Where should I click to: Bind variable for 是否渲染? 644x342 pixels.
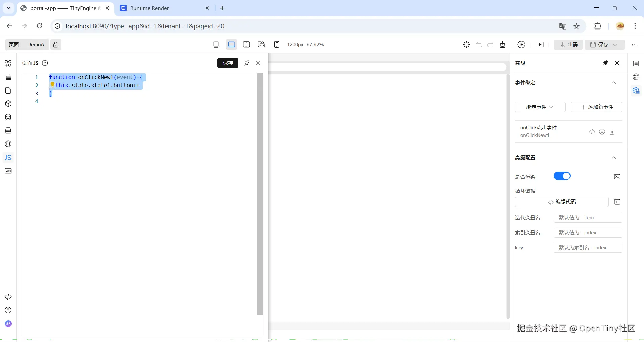pyautogui.click(x=617, y=177)
